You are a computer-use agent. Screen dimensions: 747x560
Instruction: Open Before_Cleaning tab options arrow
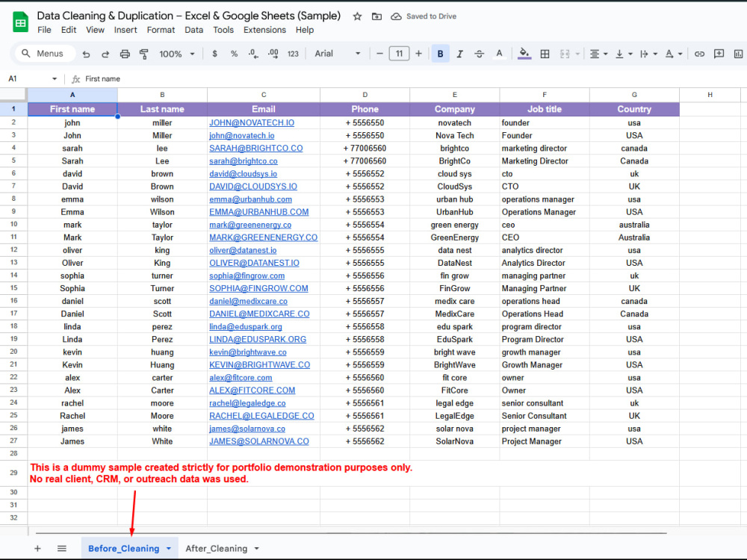(169, 549)
